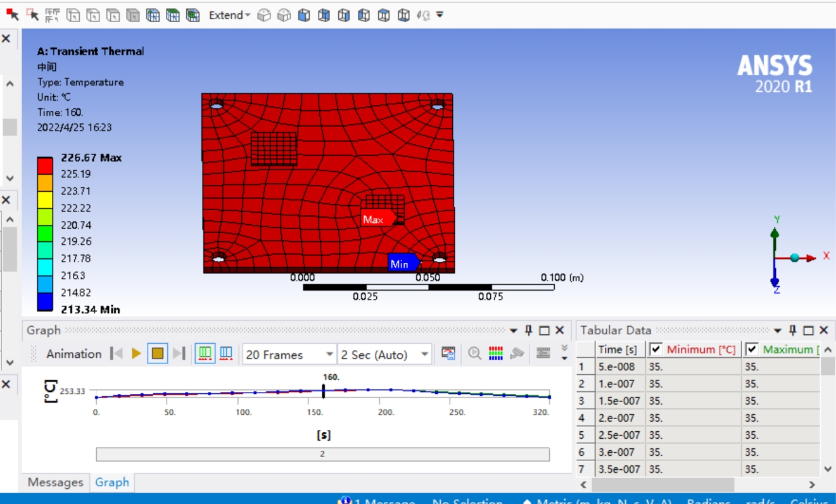Image resolution: width=836 pixels, height=504 pixels.
Task: Select time cell 5.e-008
Action: (621, 367)
